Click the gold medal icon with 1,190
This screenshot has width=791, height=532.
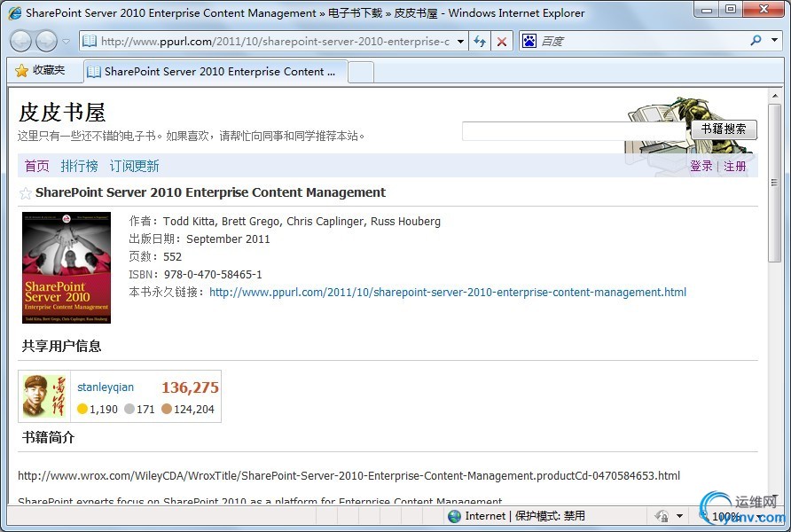click(82, 409)
